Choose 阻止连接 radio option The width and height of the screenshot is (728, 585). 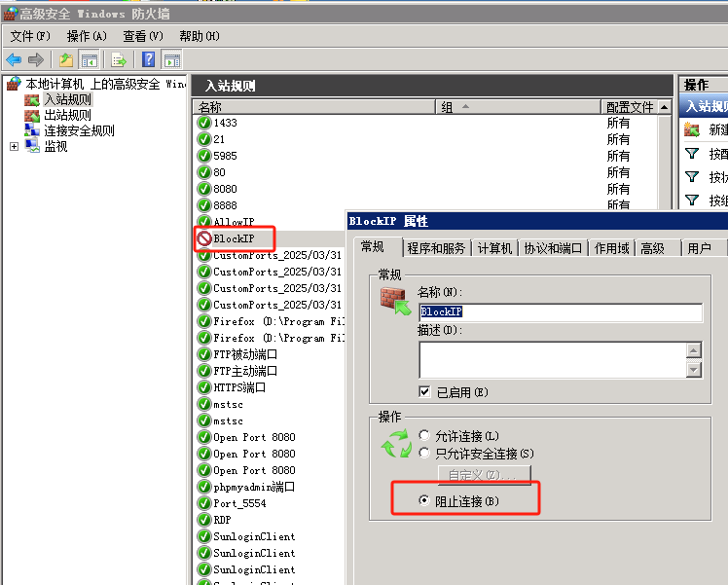pos(424,500)
